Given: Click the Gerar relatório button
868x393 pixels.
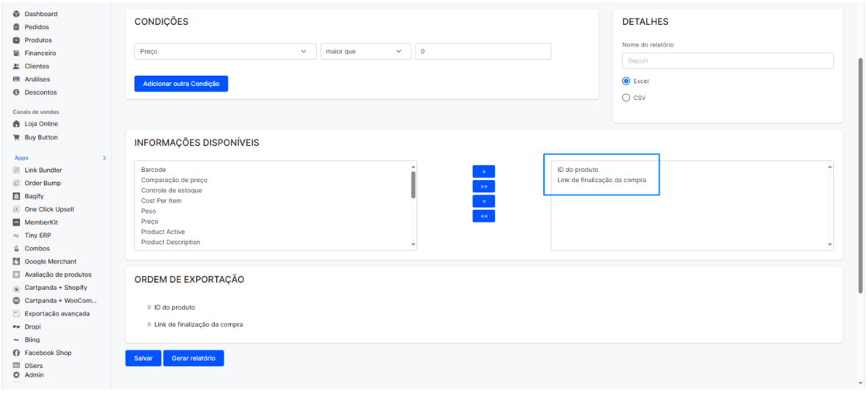Looking at the screenshot, I should coord(193,358).
